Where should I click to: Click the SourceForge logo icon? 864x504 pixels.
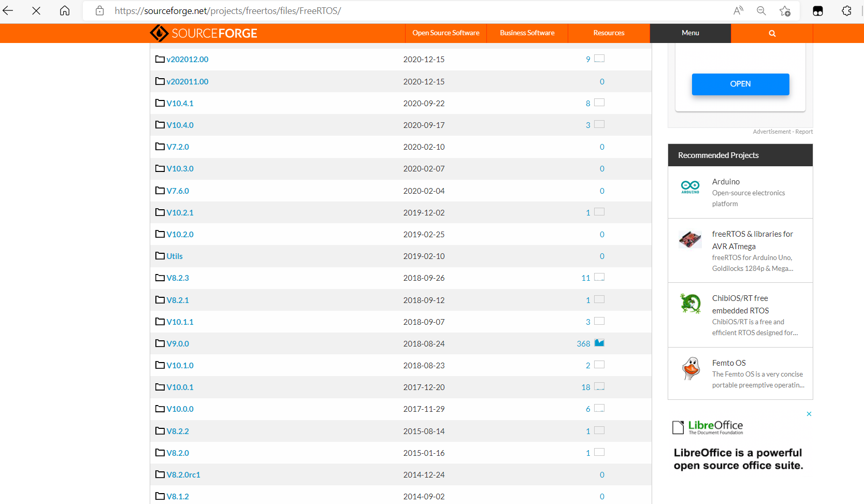159,33
